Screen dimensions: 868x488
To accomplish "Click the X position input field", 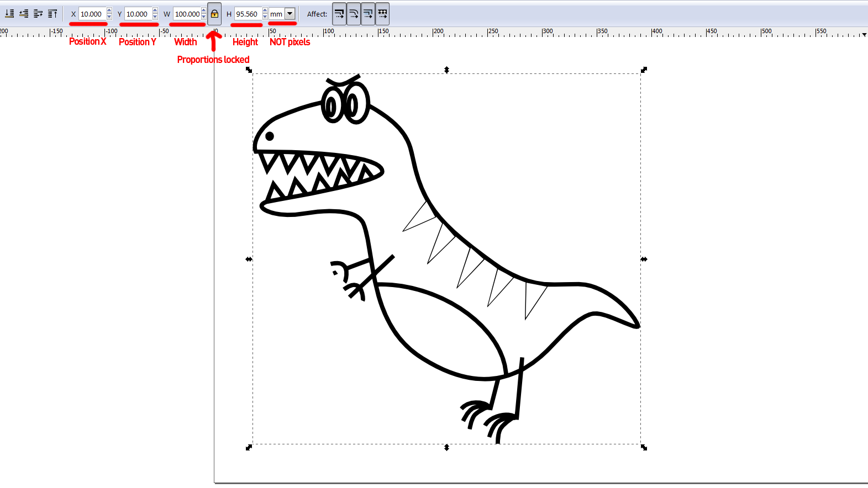I will click(92, 14).
